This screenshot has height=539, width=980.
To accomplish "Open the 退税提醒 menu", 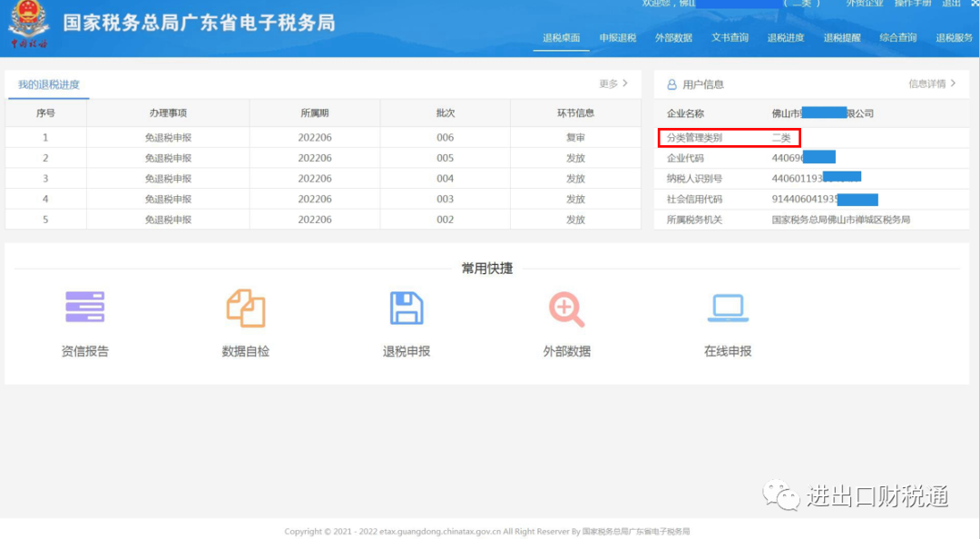I will tap(842, 37).
